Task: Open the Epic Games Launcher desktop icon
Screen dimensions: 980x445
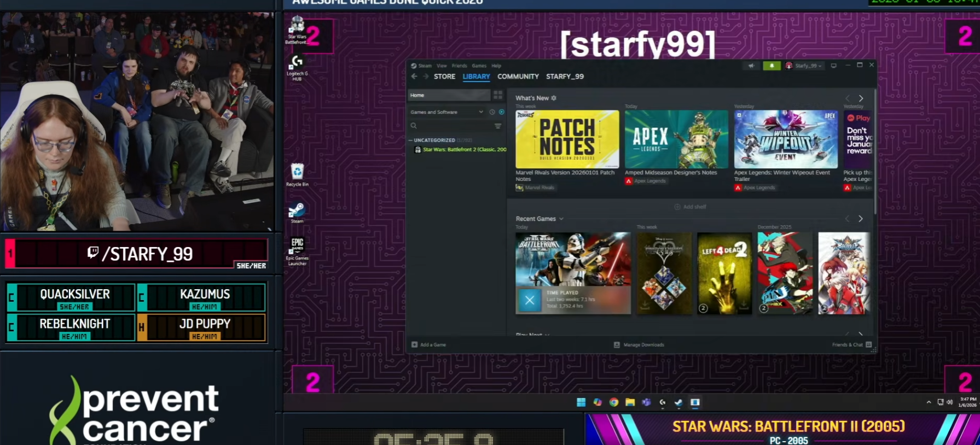Action: tap(297, 251)
